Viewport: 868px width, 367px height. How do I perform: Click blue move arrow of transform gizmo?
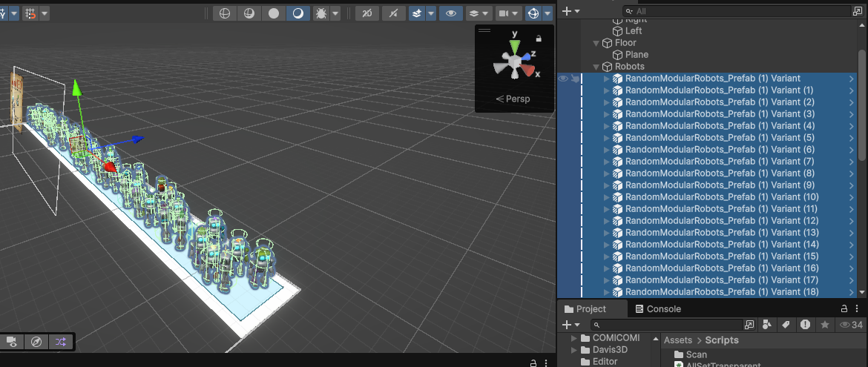[x=137, y=139]
